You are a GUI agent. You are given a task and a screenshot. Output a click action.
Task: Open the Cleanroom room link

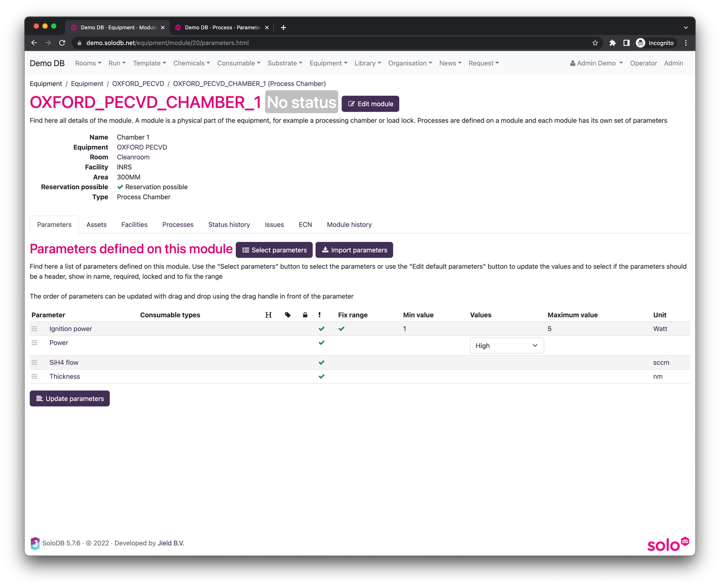pos(133,157)
